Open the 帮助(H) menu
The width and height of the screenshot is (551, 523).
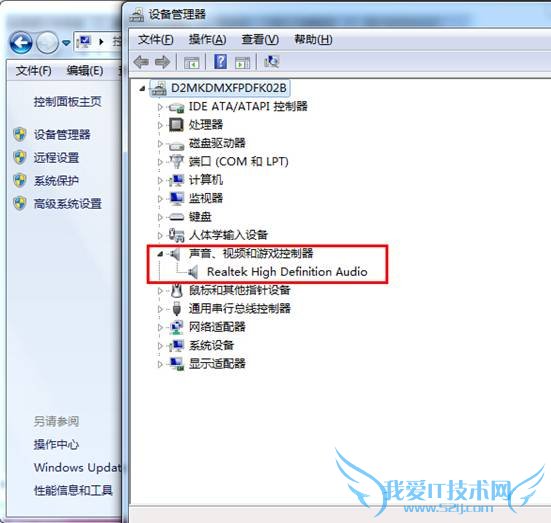pyautogui.click(x=313, y=39)
